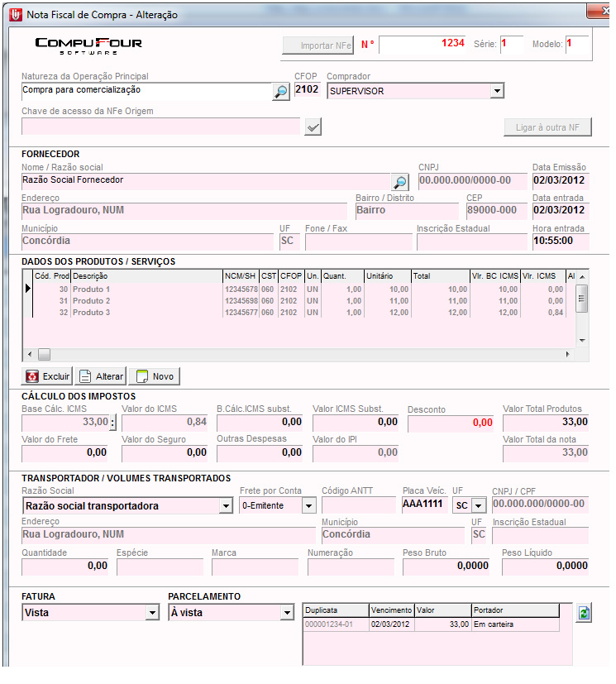Click the green refresh icon beside duplicatas table
This screenshot has height=684, width=616.
(x=585, y=614)
